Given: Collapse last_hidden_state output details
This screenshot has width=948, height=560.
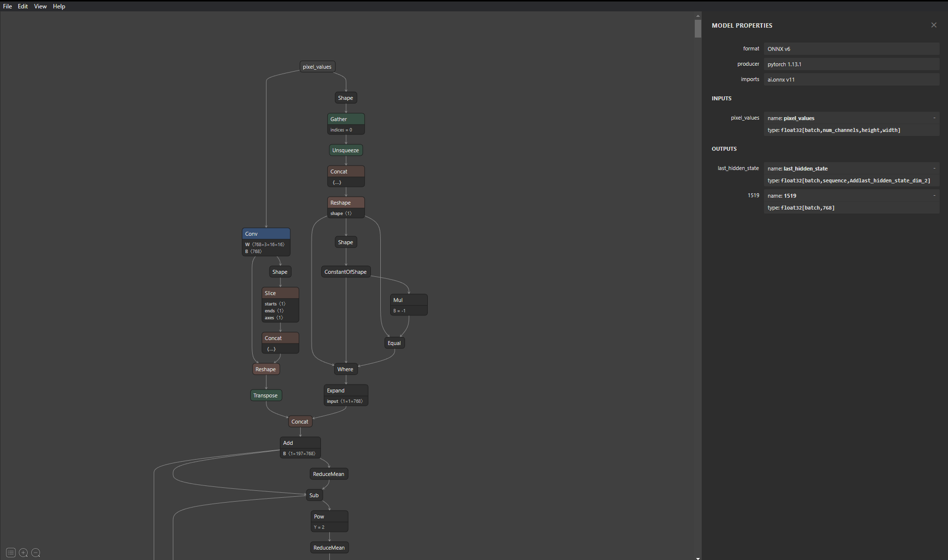Looking at the screenshot, I should pos(934,168).
